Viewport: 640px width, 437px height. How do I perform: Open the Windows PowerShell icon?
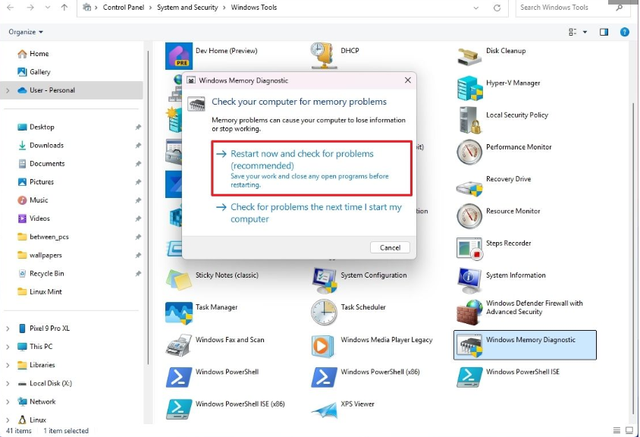coord(179,377)
